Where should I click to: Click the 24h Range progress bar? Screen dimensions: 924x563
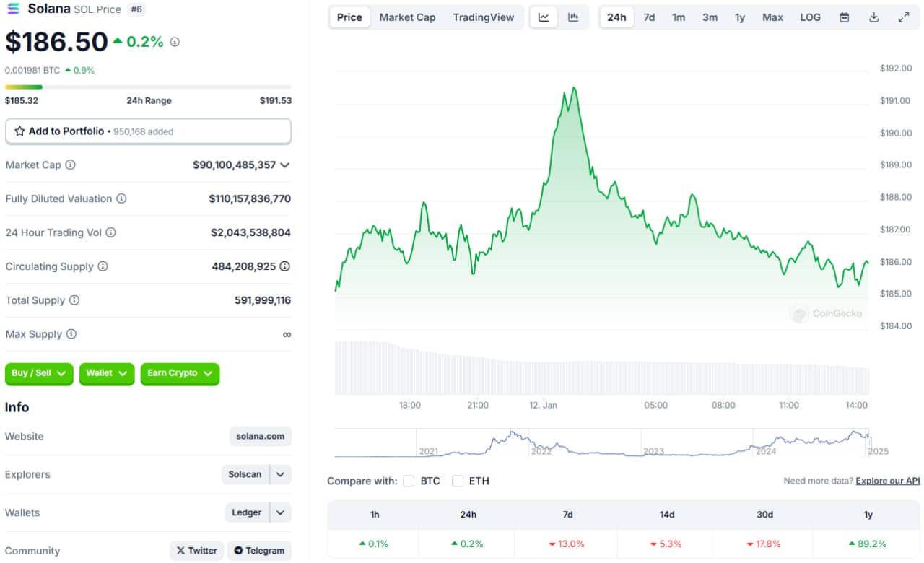[148, 87]
